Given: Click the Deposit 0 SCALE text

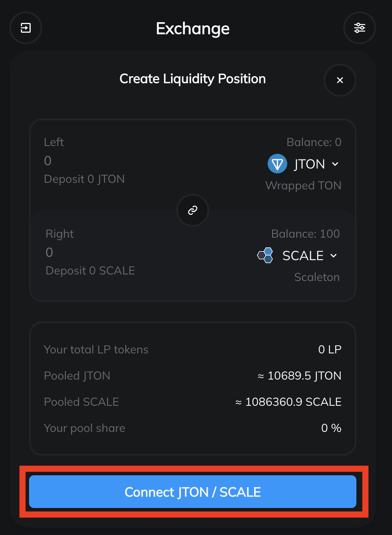Looking at the screenshot, I should click(90, 271).
